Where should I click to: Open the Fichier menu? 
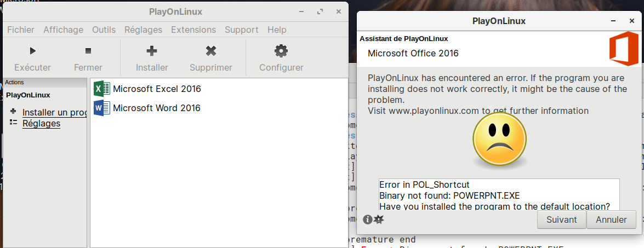(21, 30)
